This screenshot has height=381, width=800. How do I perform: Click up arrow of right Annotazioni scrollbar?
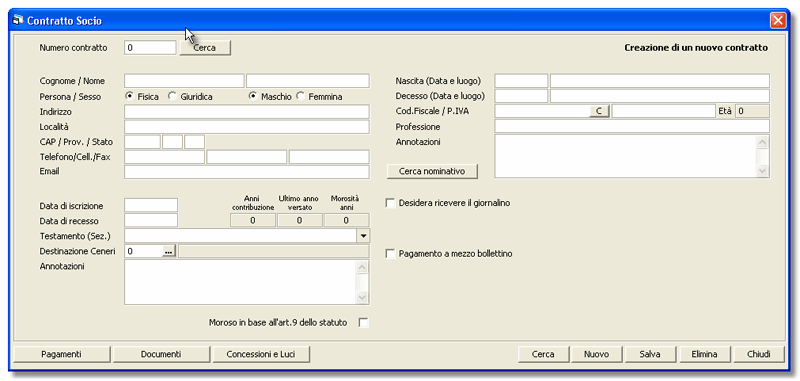763,142
